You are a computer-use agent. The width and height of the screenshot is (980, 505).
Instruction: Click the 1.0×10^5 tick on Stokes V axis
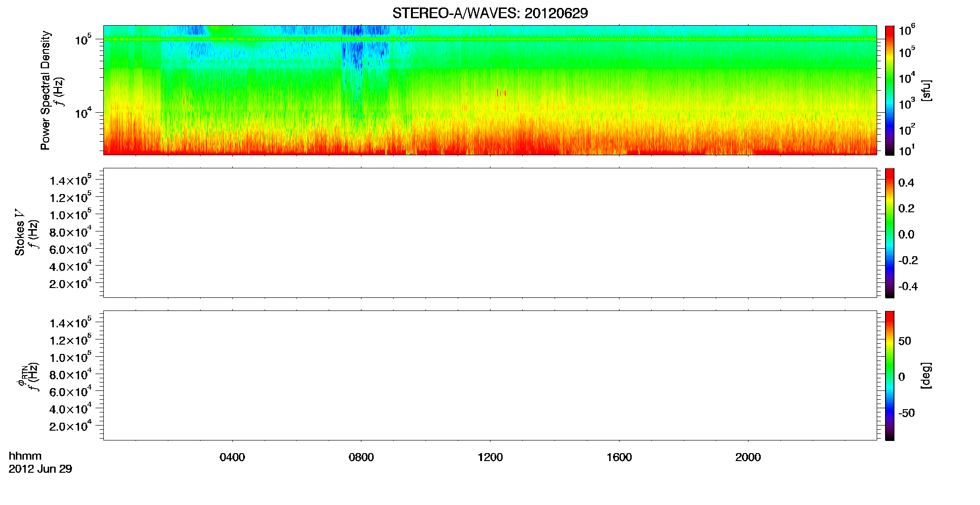coord(70,214)
